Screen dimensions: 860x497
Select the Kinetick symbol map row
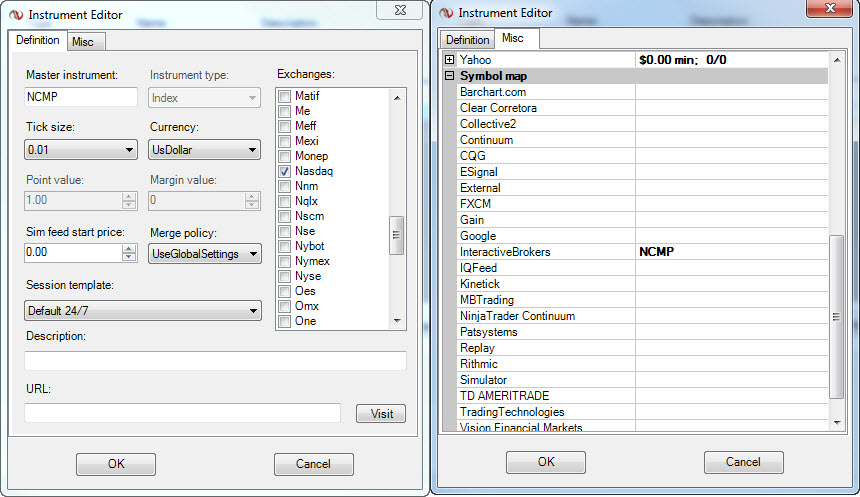click(x=642, y=284)
